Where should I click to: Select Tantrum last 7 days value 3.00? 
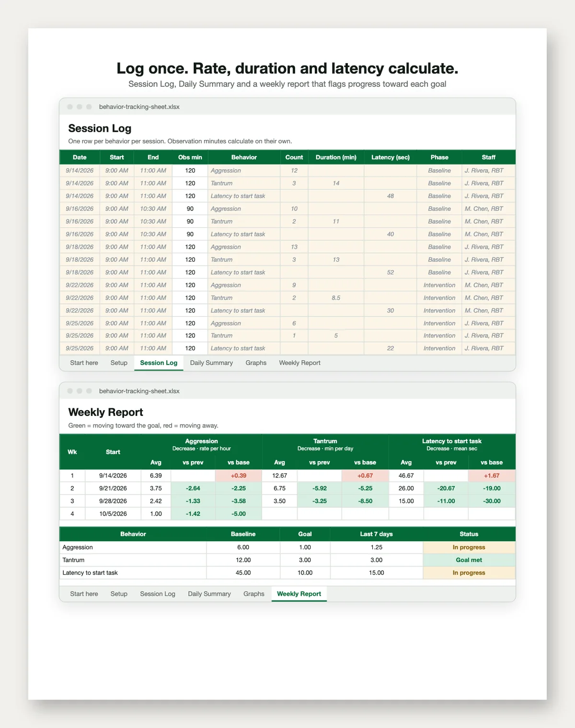click(377, 560)
